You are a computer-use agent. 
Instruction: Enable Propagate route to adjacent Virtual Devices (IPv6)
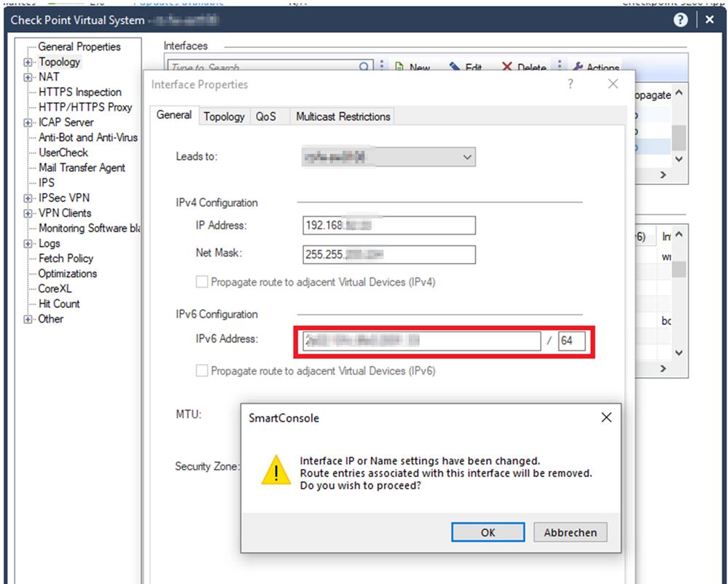click(x=202, y=371)
